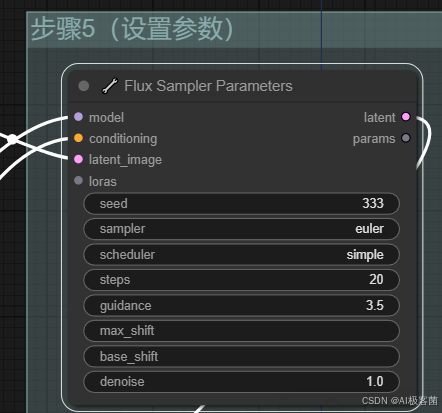Click the CSDN @AI极客菌 watermark text
Image resolution: width=442 pixels, height=413 pixels.
click(x=400, y=400)
